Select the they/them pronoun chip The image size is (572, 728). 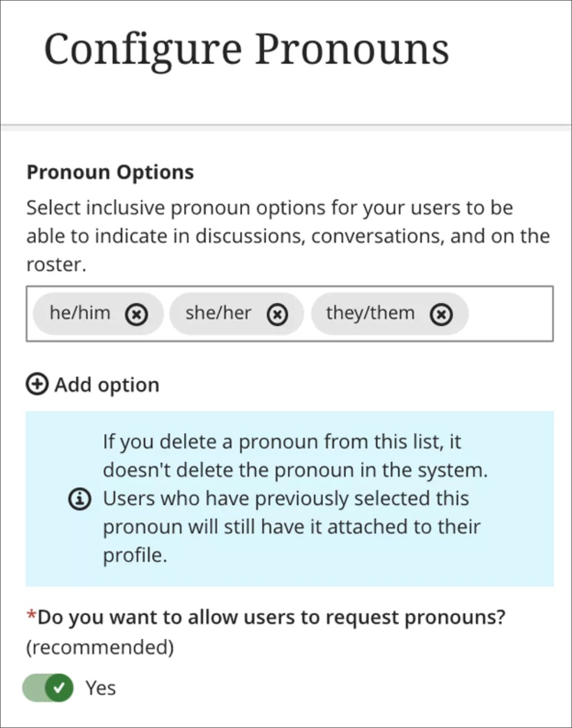point(370,314)
